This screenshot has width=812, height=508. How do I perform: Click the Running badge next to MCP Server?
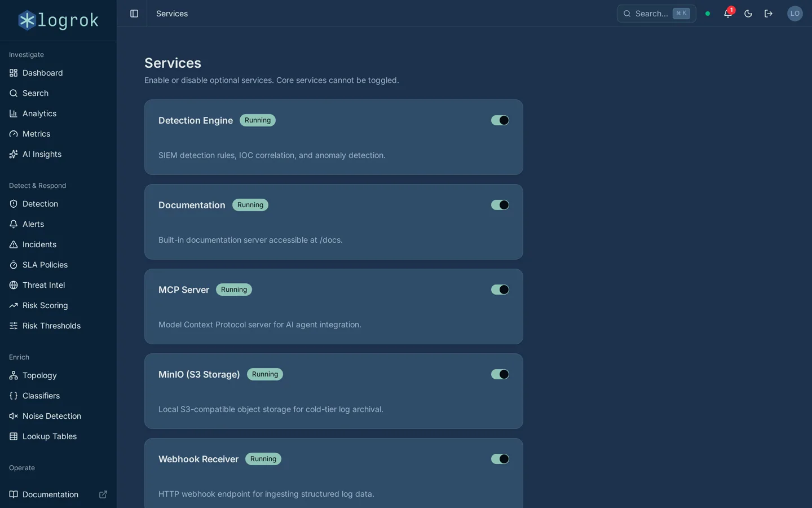pyautogui.click(x=234, y=290)
